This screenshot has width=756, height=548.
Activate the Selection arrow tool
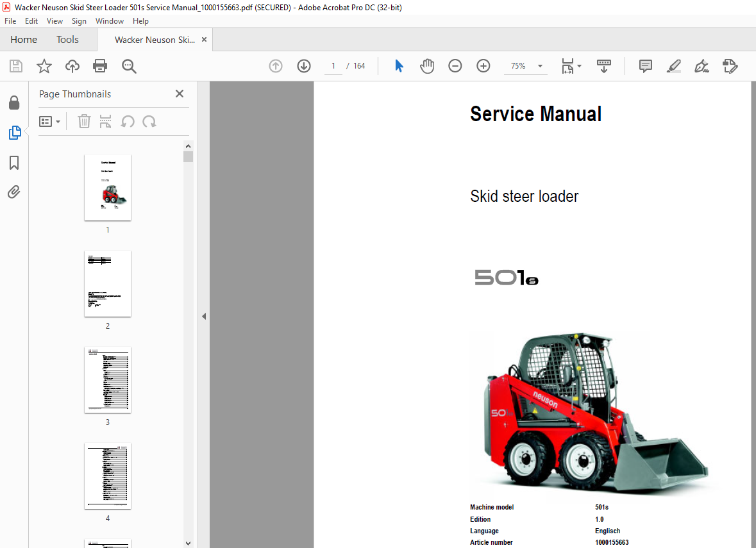point(399,66)
